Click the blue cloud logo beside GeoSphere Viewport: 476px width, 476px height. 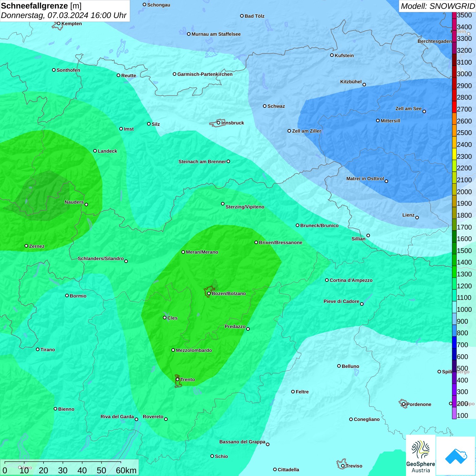[456, 456]
